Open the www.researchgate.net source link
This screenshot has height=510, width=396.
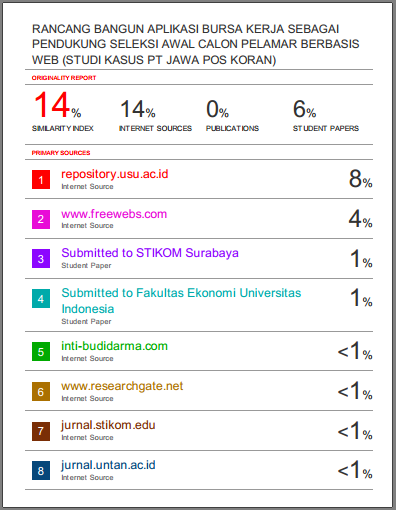(x=122, y=386)
